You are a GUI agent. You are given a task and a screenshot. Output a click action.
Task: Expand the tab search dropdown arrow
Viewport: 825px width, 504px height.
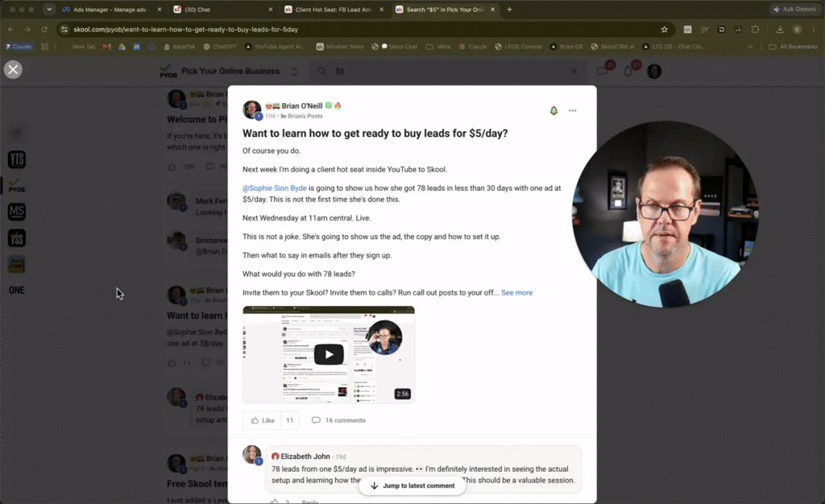coord(49,10)
